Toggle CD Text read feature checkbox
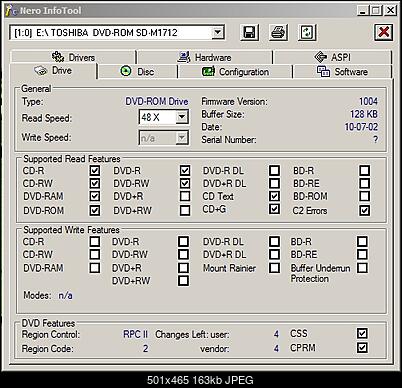402x388 pixels. coord(274,196)
